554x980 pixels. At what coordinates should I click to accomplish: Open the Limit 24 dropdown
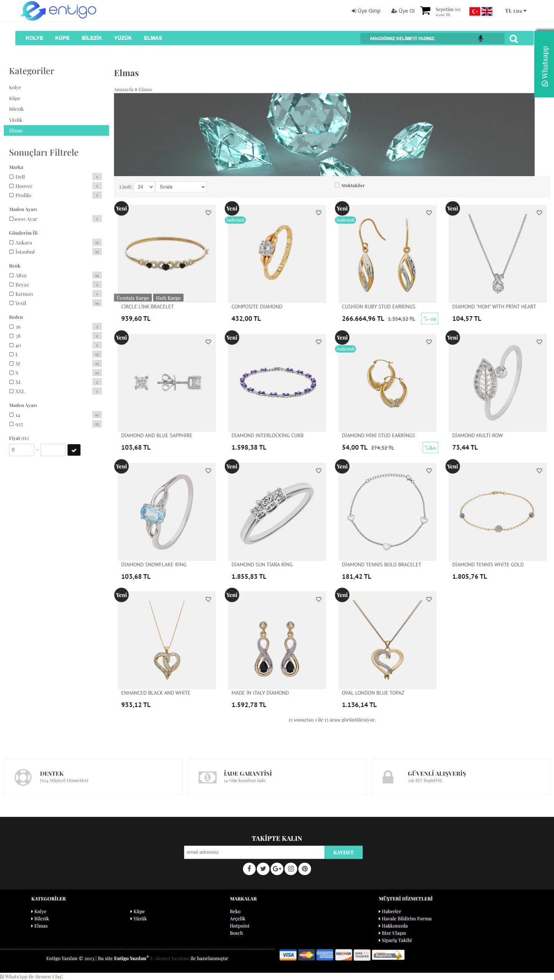[144, 187]
